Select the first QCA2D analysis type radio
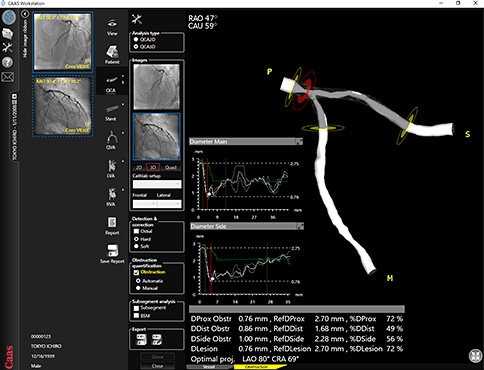The width and height of the screenshot is (484, 370). click(x=136, y=39)
